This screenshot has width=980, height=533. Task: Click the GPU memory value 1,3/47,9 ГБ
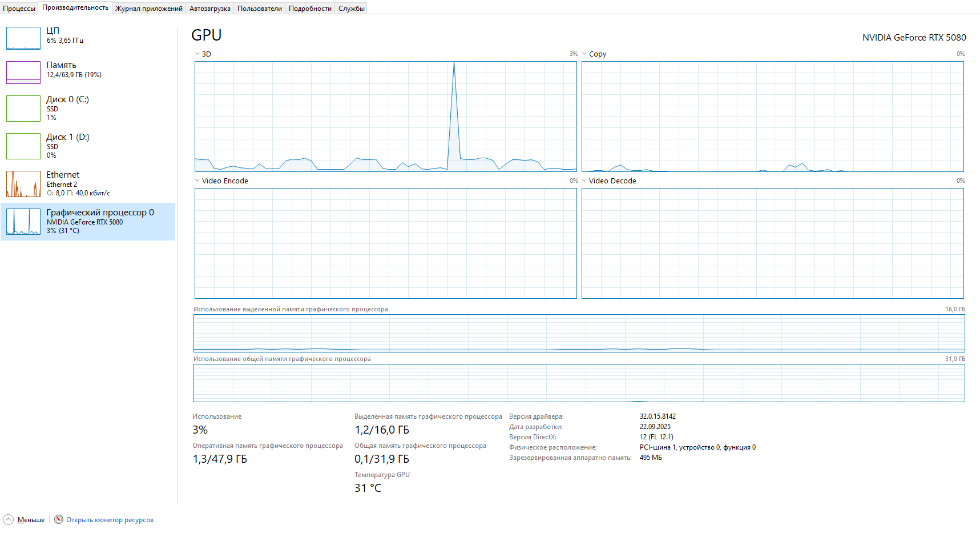point(220,459)
